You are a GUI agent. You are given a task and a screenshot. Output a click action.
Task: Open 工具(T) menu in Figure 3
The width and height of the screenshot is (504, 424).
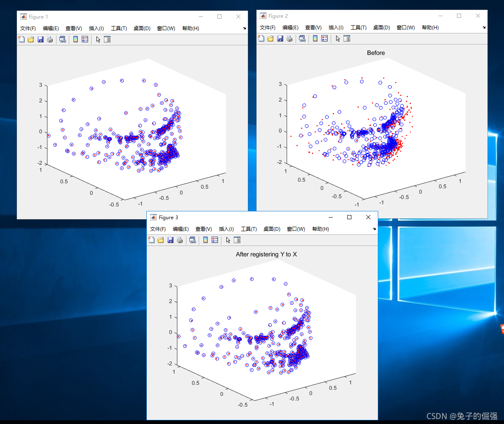click(249, 229)
